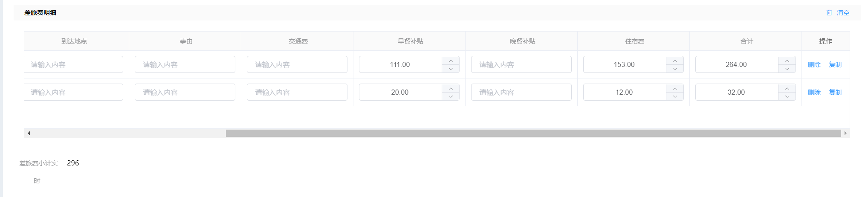Focus first row 事由 input field

tap(185, 65)
